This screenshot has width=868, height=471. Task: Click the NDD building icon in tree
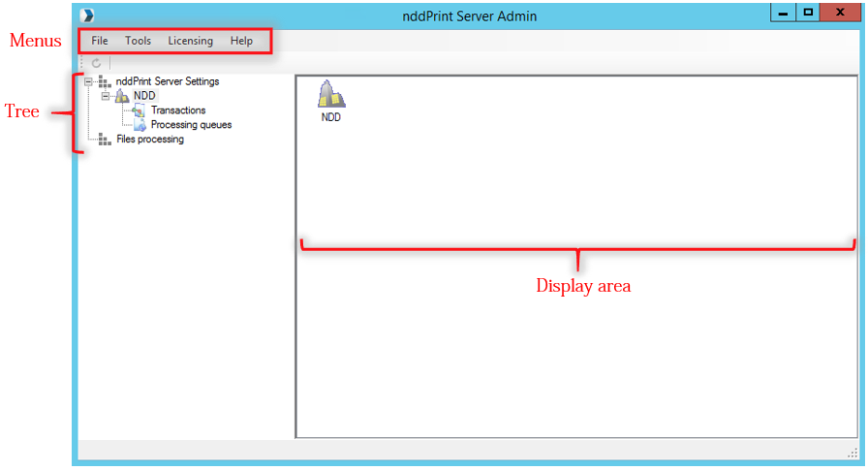tap(122, 96)
